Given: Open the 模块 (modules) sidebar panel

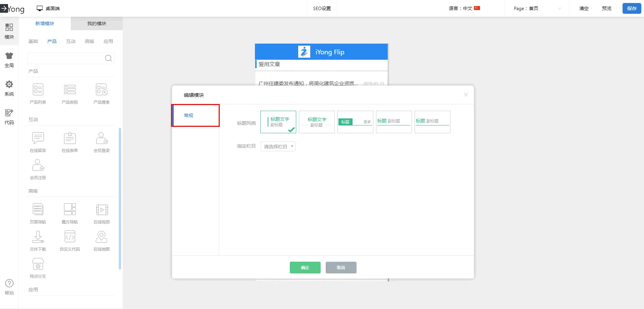Looking at the screenshot, I should pyautogui.click(x=9, y=31).
